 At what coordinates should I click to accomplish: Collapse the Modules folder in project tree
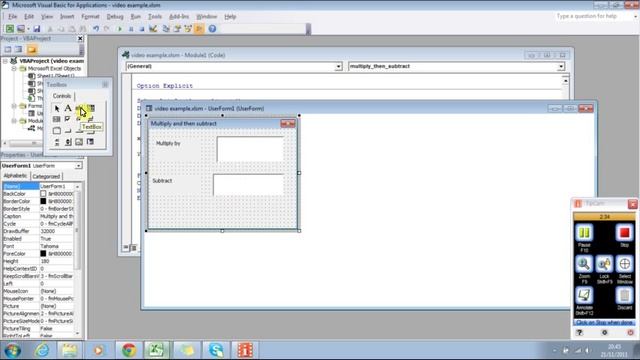14,121
